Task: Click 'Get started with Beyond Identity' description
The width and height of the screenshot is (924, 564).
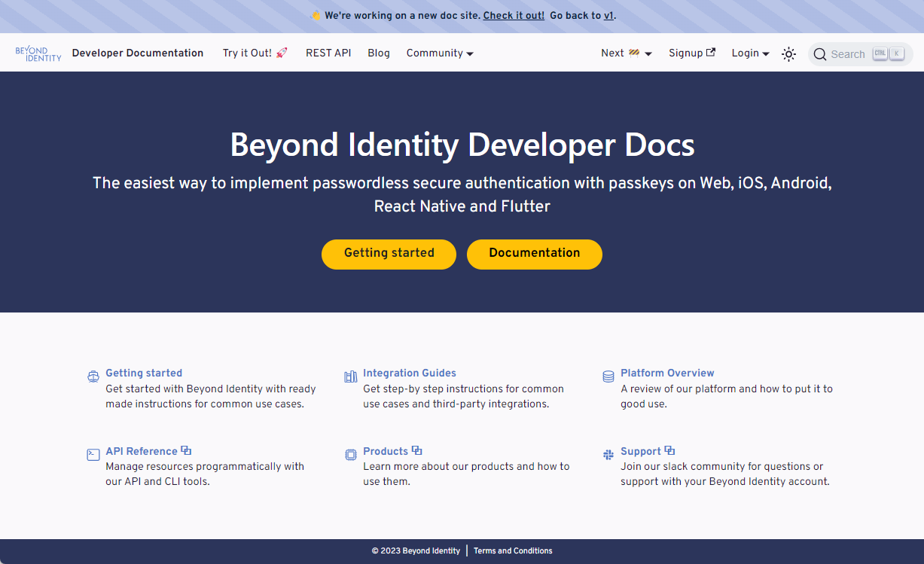Action: coord(211,396)
